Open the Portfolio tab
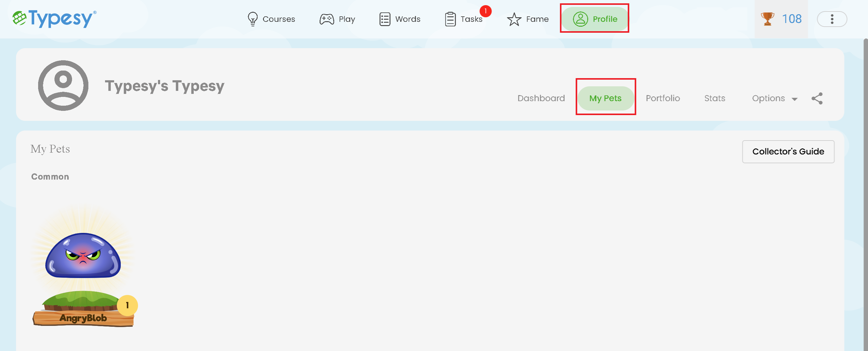This screenshot has height=351, width=868. pos(663,98)
